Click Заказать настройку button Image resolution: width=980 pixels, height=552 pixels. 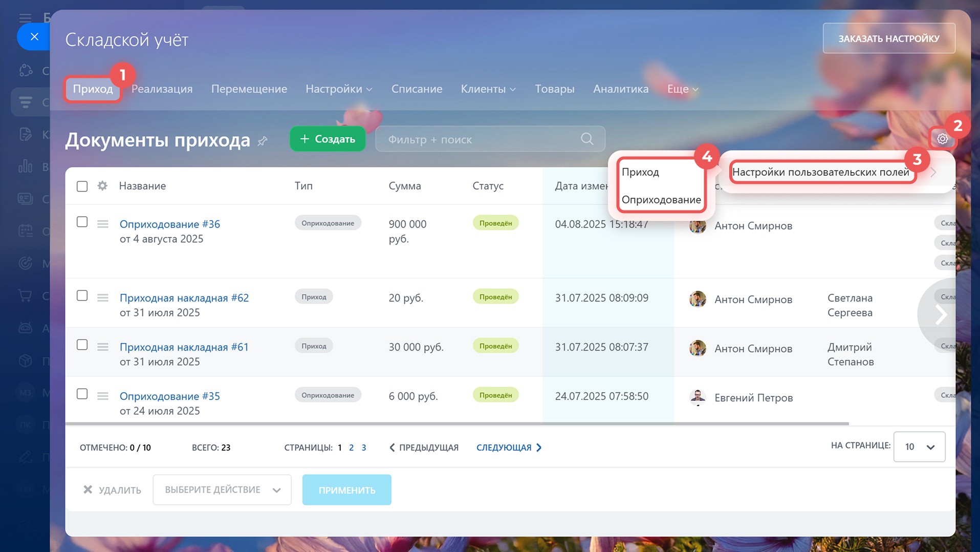click(x=888, y=38)
